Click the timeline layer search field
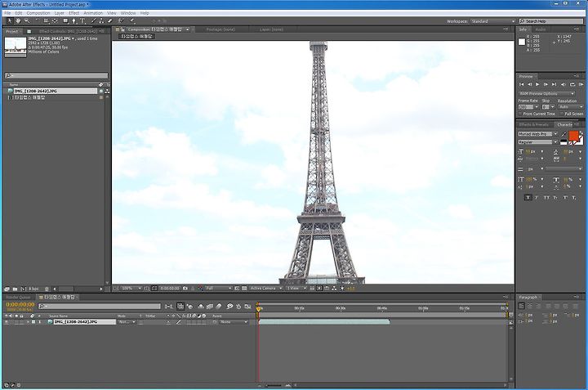Viewport: 588px width, 390px height. click(x=100, y=307)
